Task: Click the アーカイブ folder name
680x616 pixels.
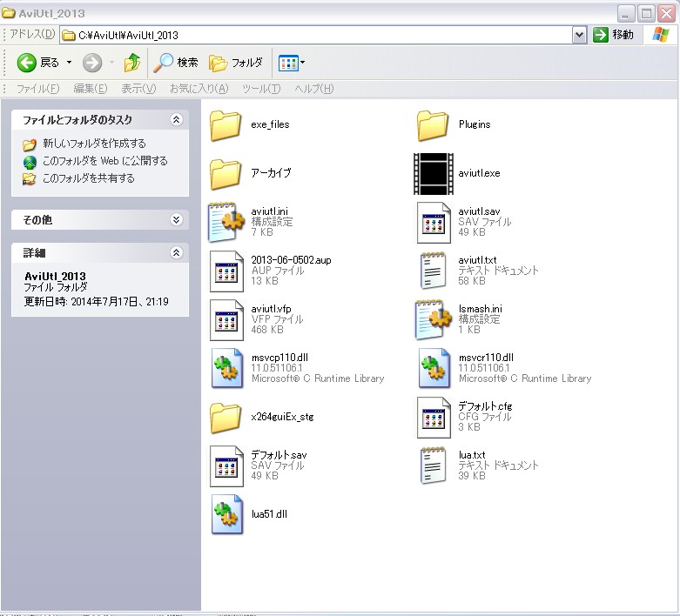Action: [x=271, y=173]
